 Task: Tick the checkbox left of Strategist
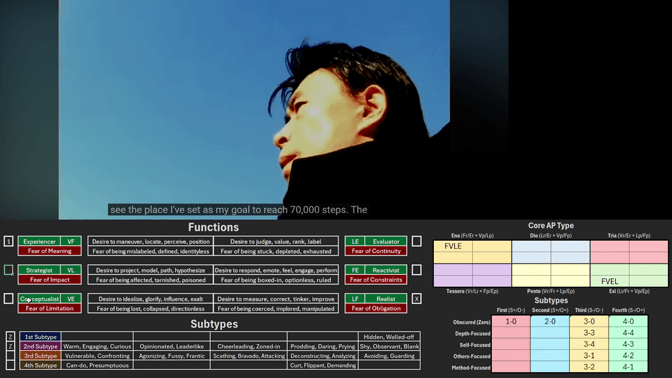pos(9,270)
